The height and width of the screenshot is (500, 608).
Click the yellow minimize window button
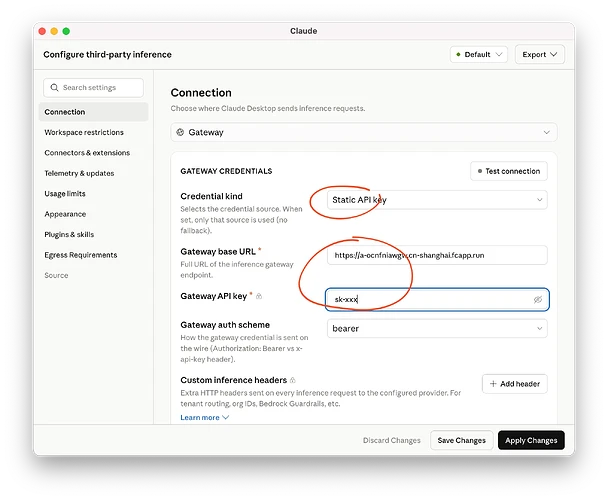[54, 31]
